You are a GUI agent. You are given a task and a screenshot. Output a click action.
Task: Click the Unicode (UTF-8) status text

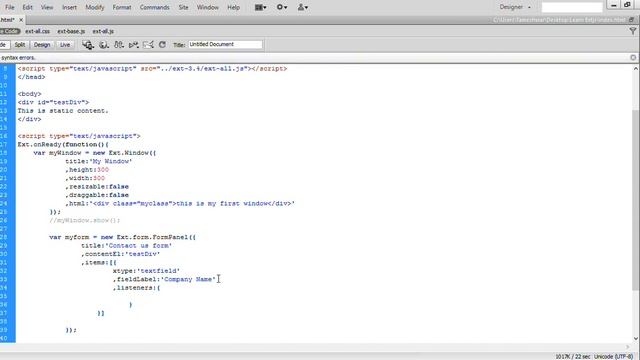pos(613,357)
